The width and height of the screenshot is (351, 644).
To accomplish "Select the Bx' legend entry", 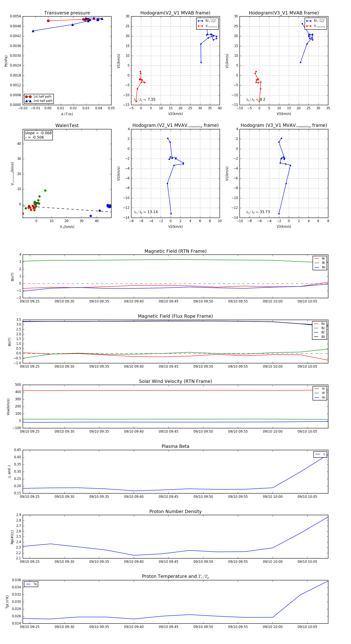I will pyautogui.click(x=320, y=324).
